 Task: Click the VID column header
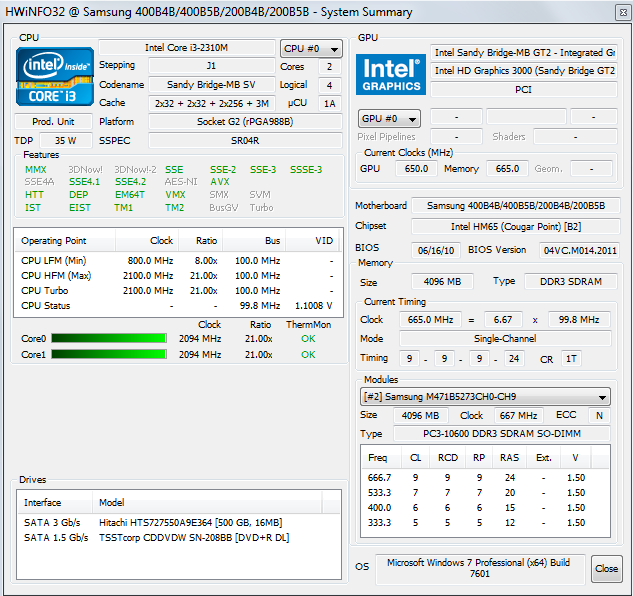(312, 241)
